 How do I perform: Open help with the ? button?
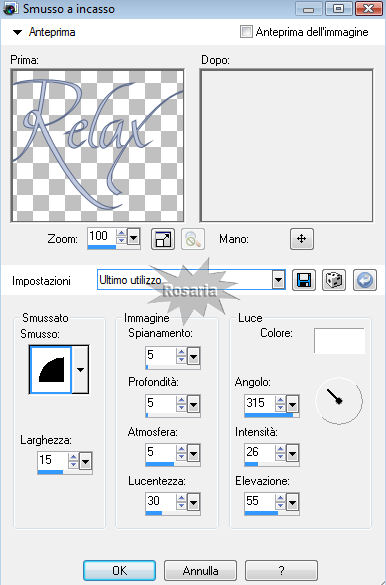click(x=282, y=570)
